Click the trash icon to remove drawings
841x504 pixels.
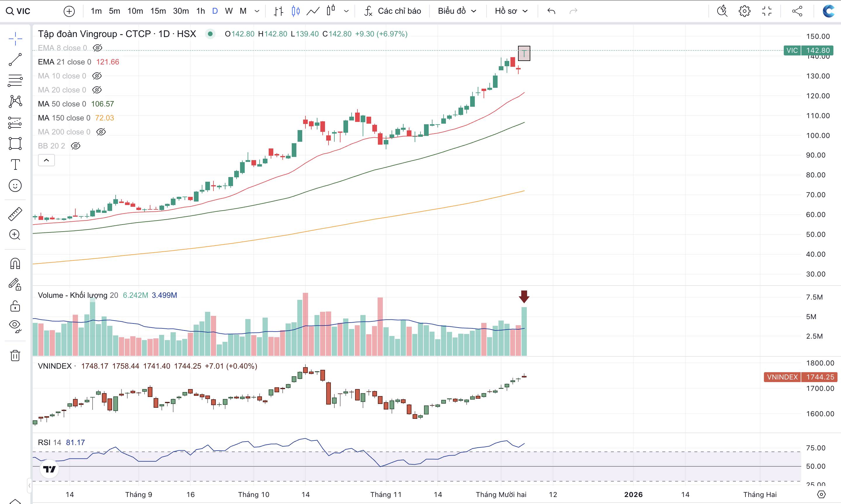(15, 356)
